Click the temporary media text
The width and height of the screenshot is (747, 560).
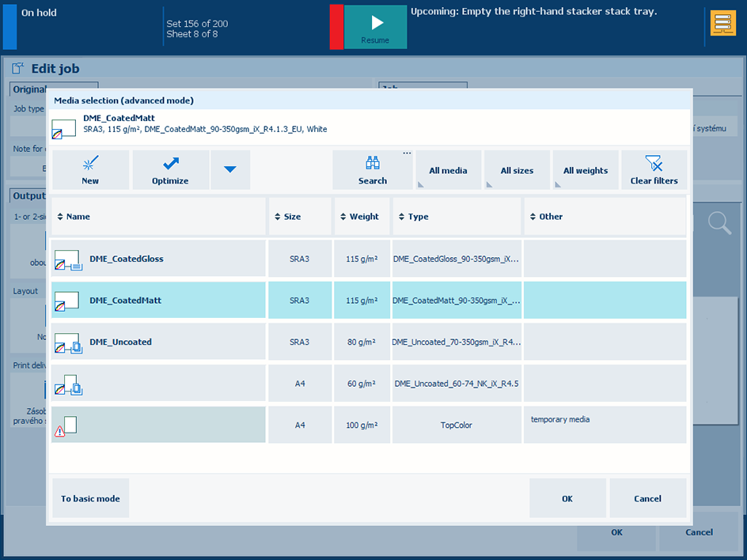click(x=560, y=419)
